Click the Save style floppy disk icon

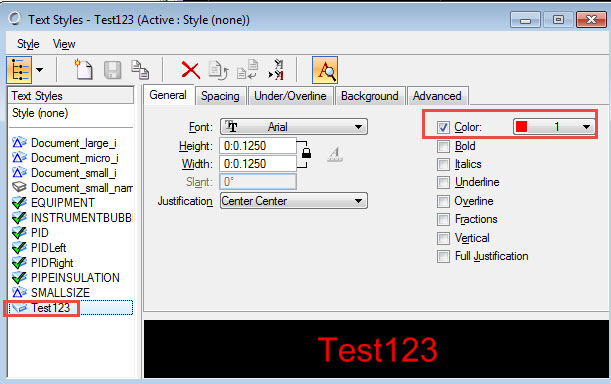coord(112,70)
